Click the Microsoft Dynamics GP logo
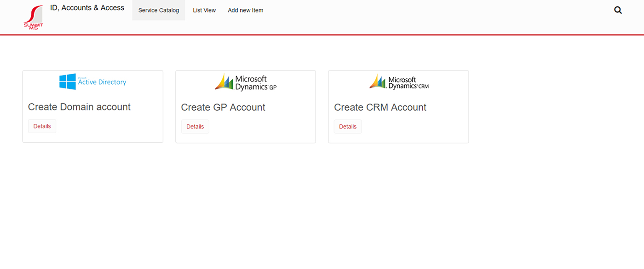Viewport: 644px width, 269px height. tap(246, 82)
